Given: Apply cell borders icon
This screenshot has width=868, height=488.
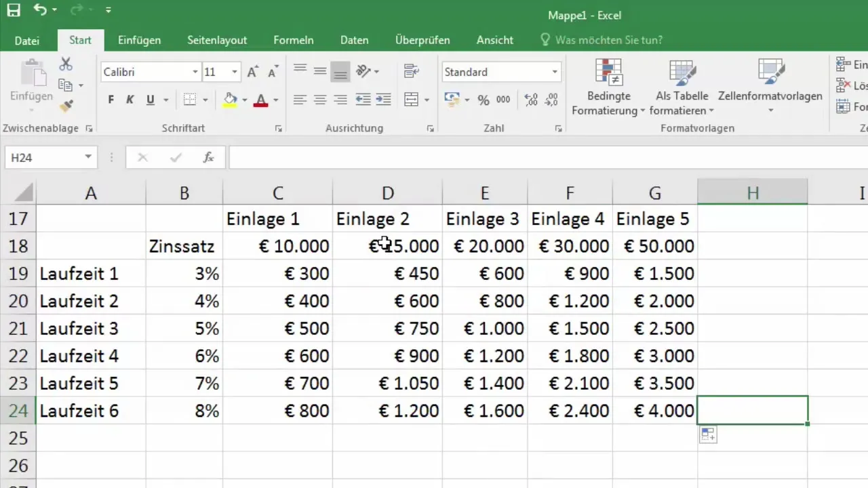Looking at the screenshot, I should (191, 100).
